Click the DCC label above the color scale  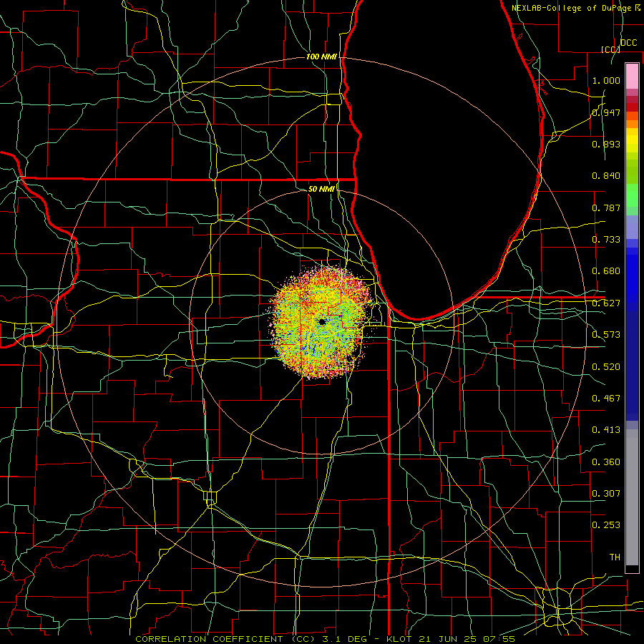(628, 43)
